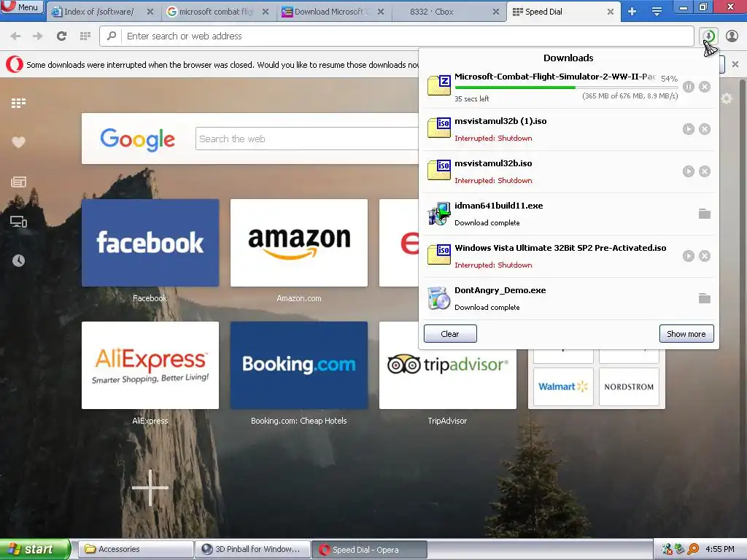This screenshot has width=747, height=560.
Task: Click the Google logo
Action: 138,139
